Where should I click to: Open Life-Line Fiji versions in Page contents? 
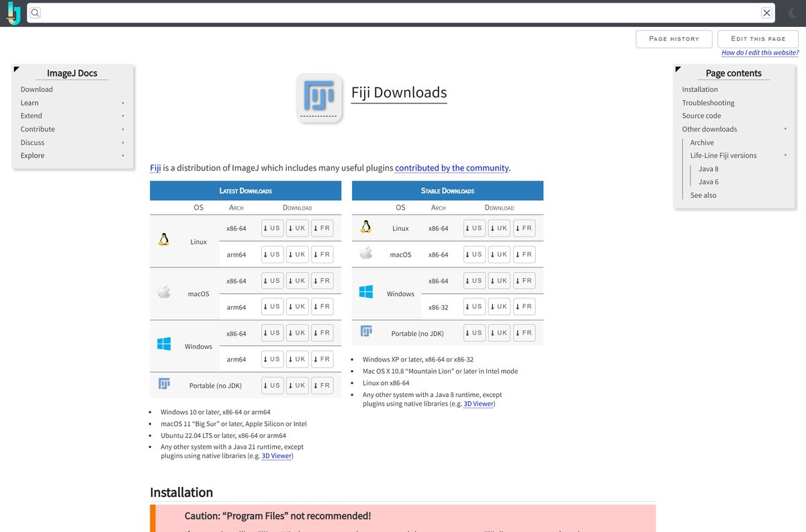click(x=723, y=155)
